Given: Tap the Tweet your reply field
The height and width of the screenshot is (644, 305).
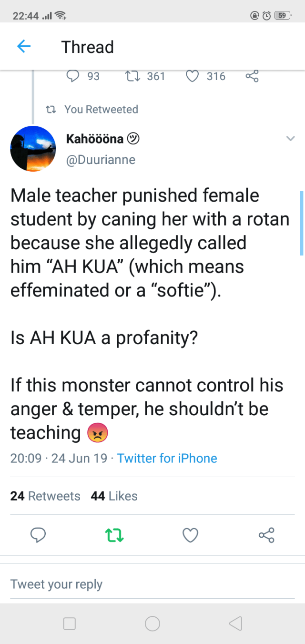Looking at the screenshot, I should pyautogui.click(x=152, y=584).
